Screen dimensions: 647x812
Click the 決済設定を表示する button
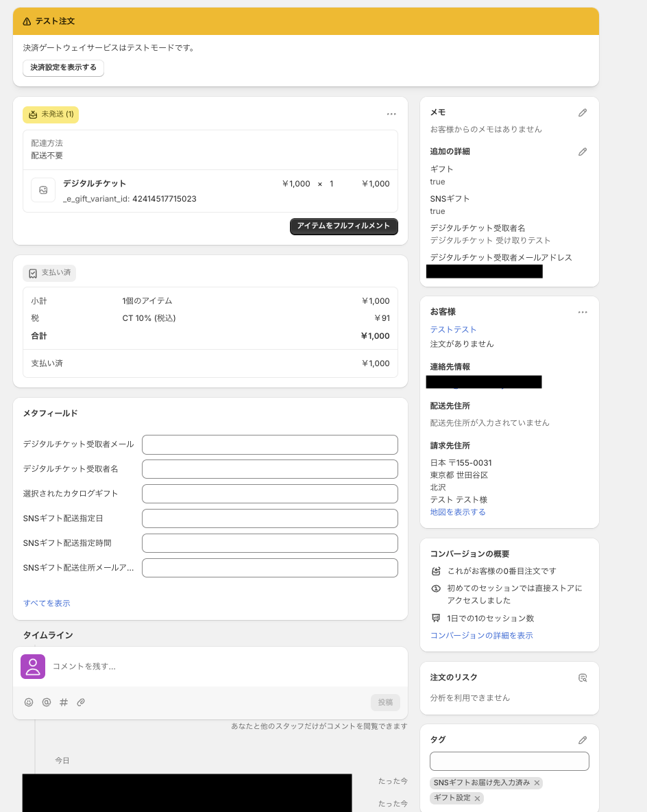(x=63, y=68)
